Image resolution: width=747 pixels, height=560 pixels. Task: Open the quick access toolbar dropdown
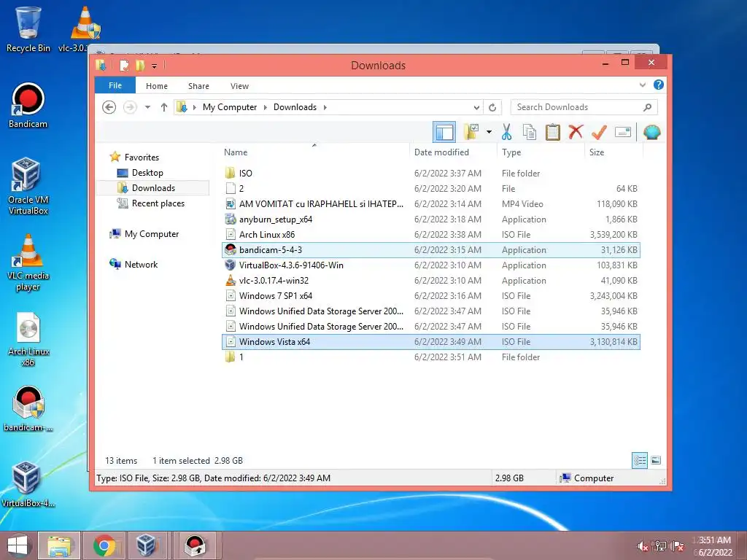tap(155, 66)
